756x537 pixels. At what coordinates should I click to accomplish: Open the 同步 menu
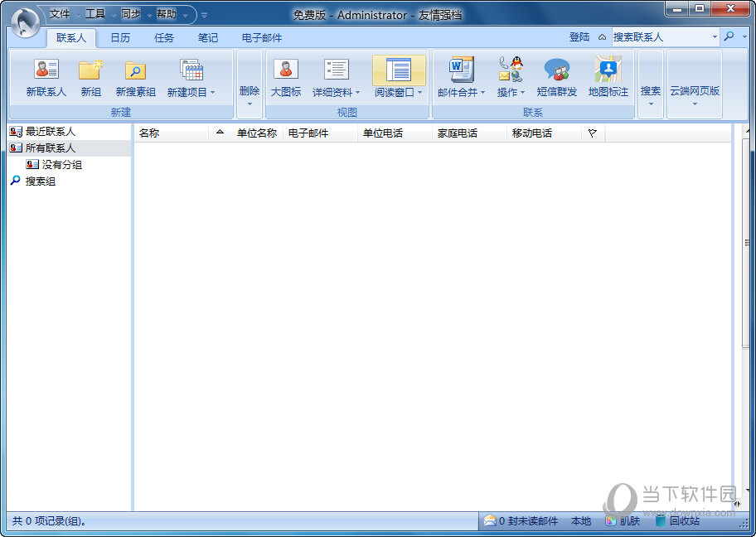[131, 14]
